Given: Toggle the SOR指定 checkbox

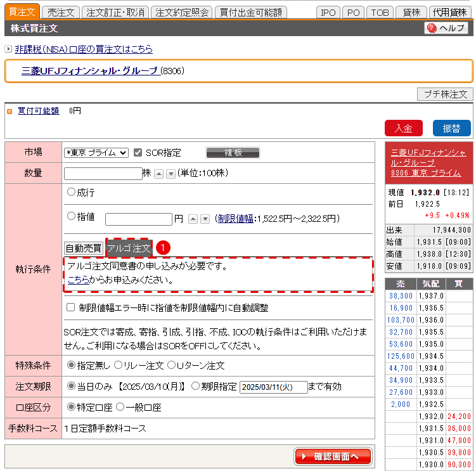Looking at the screenshot, I should click(x=138, y=153).
